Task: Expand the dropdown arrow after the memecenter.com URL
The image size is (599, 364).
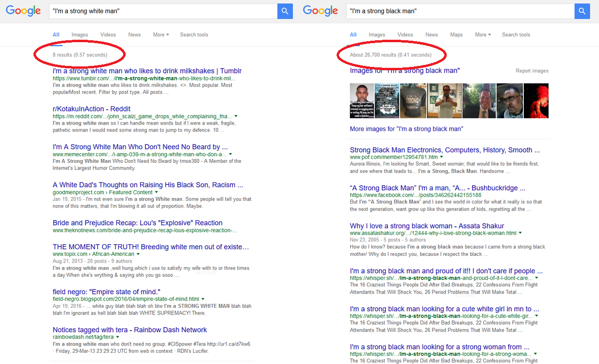Action: pos(230,154)
